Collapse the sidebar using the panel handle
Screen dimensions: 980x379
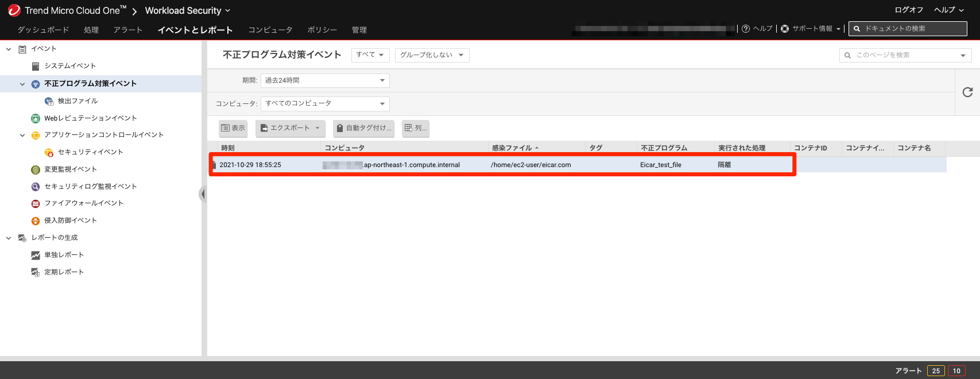point(203,194)
